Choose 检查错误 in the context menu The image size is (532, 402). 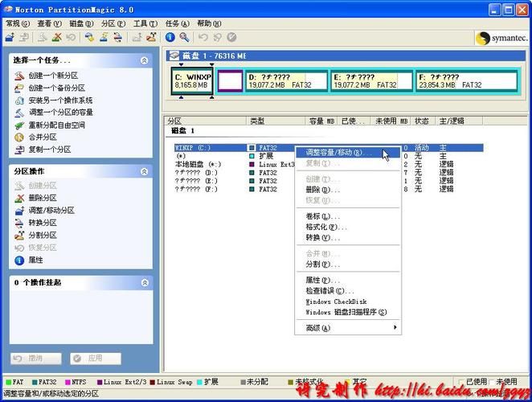[348, 291]
